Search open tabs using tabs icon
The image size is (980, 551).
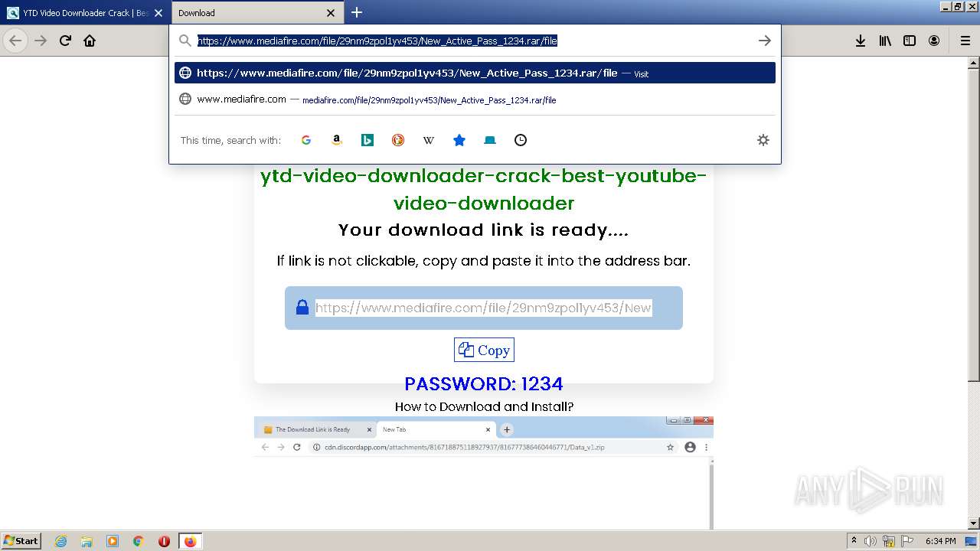[x=490, y=140]
